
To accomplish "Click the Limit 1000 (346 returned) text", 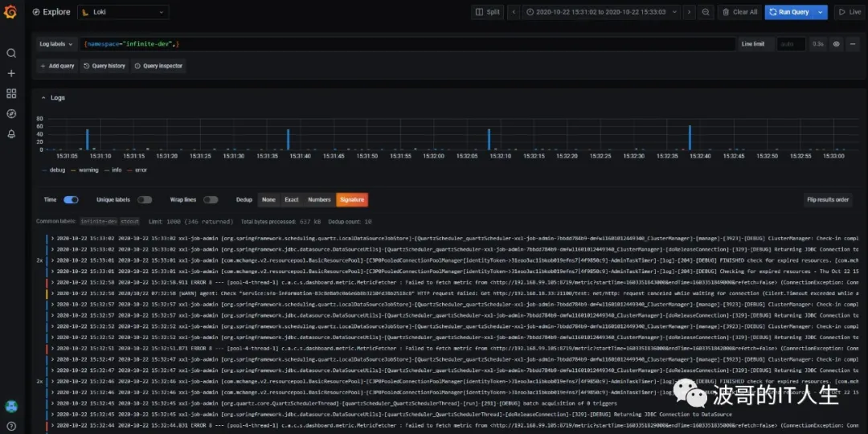I will click(x=191, y=222).
